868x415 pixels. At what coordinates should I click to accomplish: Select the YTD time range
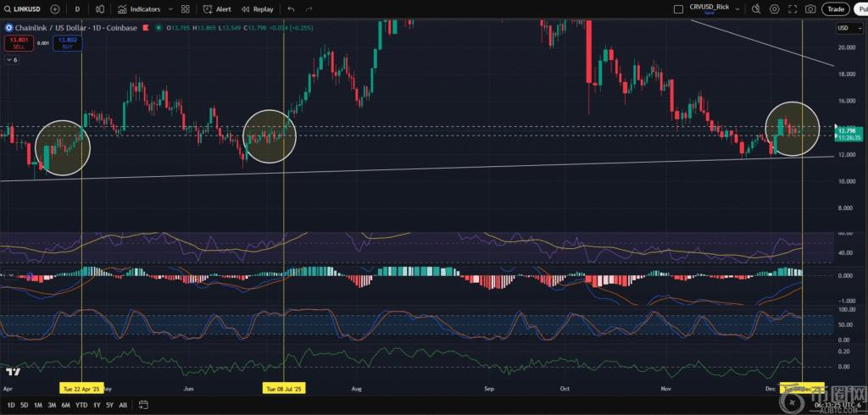pyautogui.click(x=81, y=405)
